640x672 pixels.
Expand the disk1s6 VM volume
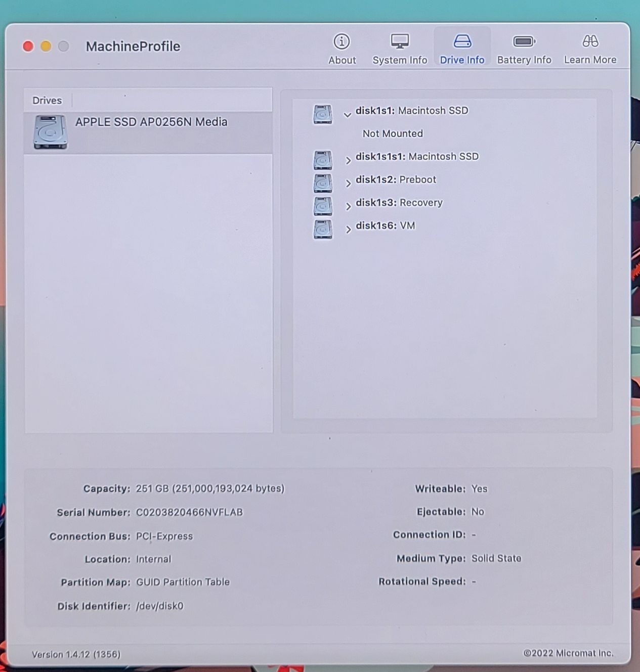click(x=348, y=230)
